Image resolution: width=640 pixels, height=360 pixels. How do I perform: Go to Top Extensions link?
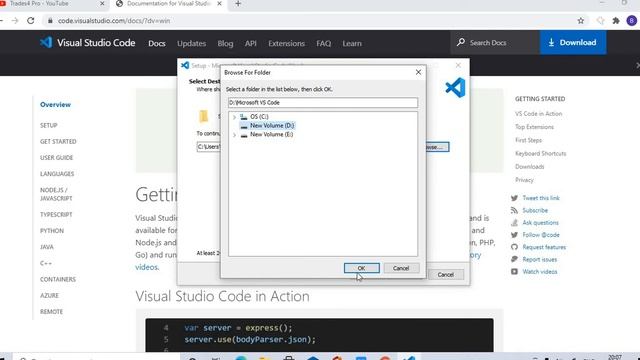coord(534,127)
